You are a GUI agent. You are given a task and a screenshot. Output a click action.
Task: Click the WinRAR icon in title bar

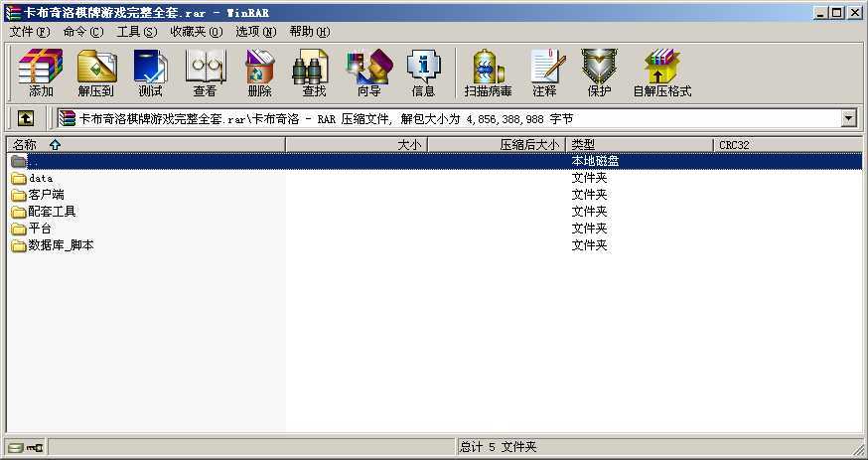coord(13,13)
